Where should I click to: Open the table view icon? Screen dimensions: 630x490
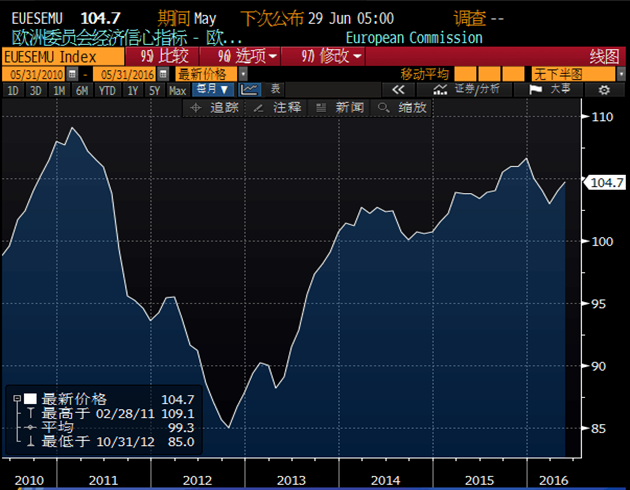point(274,90)
